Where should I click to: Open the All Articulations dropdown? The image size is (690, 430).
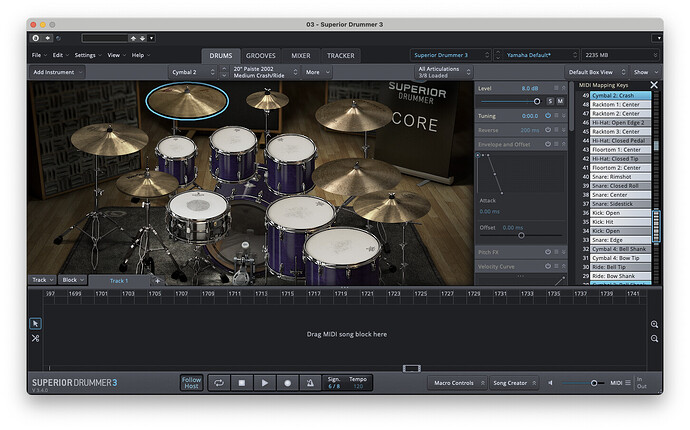coord(444,72)
